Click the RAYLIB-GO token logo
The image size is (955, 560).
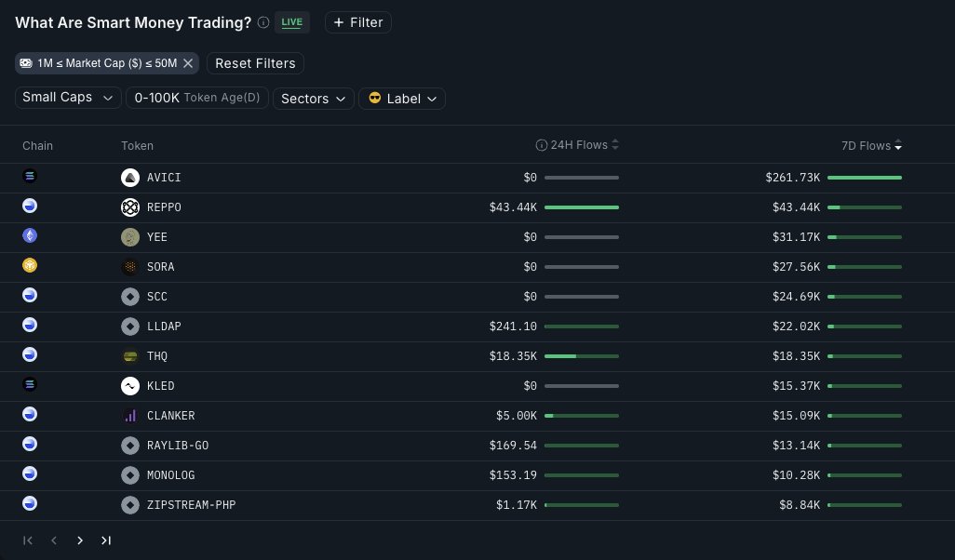tap(130, 447)
